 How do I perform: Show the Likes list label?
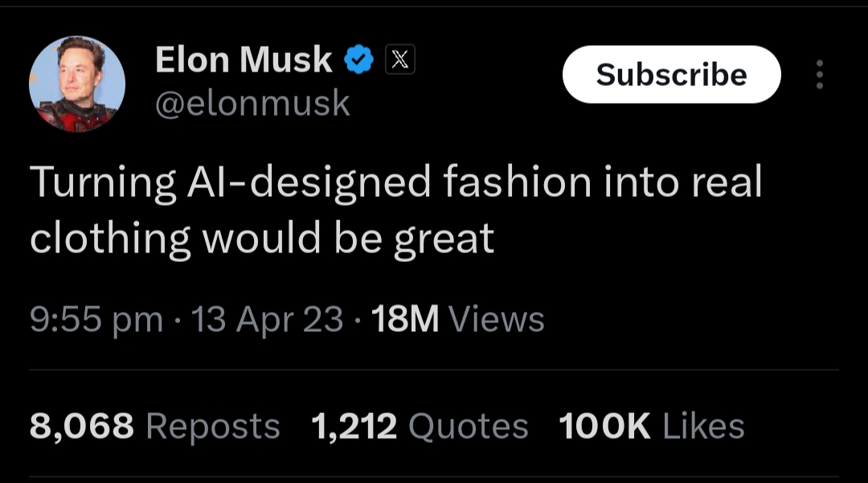coord(703,426)
